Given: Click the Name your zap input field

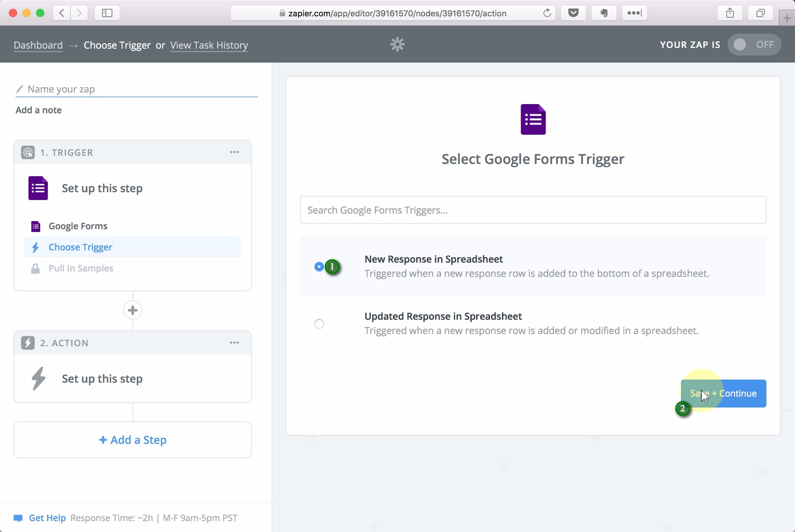Looking at the screenshot, I should (x=136, y=88).
